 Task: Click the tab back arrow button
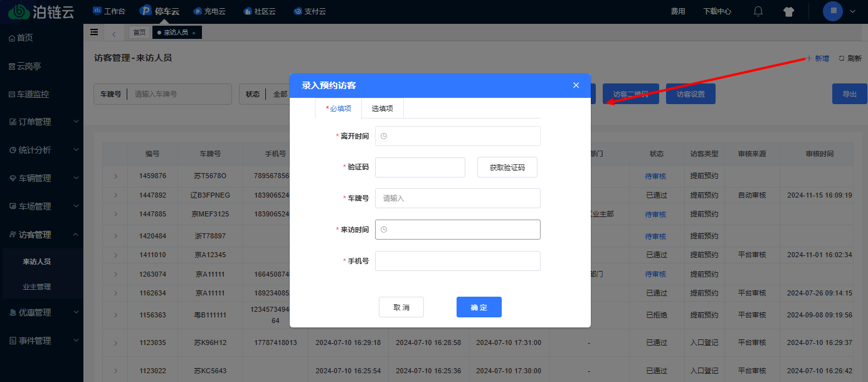[114, 33]
